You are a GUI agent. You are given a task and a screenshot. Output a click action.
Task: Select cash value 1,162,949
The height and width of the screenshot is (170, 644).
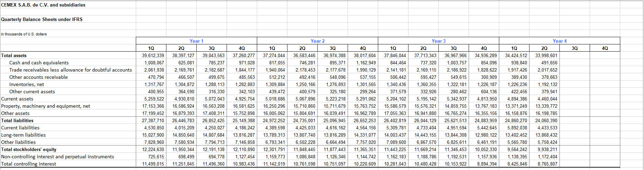(366, 63)
